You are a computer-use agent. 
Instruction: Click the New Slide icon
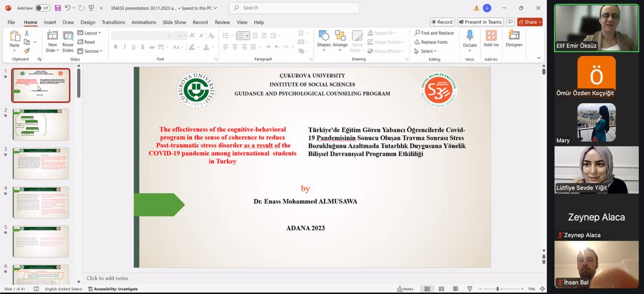[x=52, y=36]
